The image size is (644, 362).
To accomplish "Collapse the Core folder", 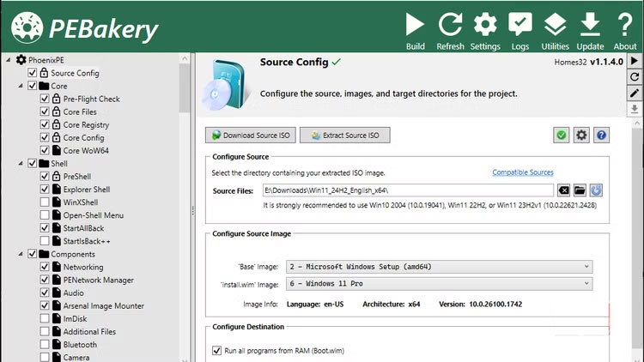I will pyautogui.click(x=21, y=86).
